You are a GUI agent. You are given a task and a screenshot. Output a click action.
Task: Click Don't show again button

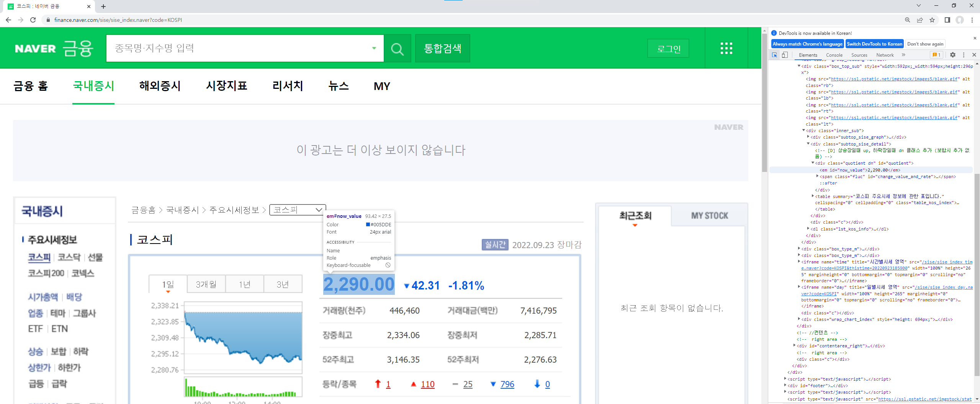coord(925,44)
